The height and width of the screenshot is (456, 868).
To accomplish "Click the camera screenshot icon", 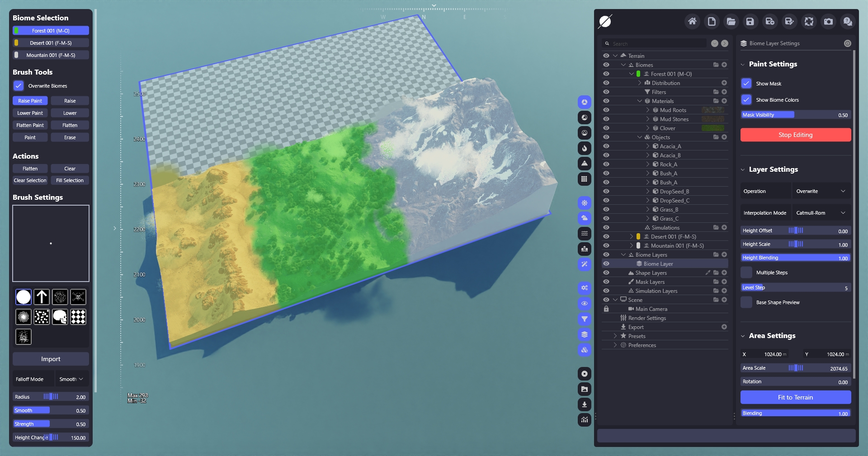I will pyautogui.click(x=828, y=21).
